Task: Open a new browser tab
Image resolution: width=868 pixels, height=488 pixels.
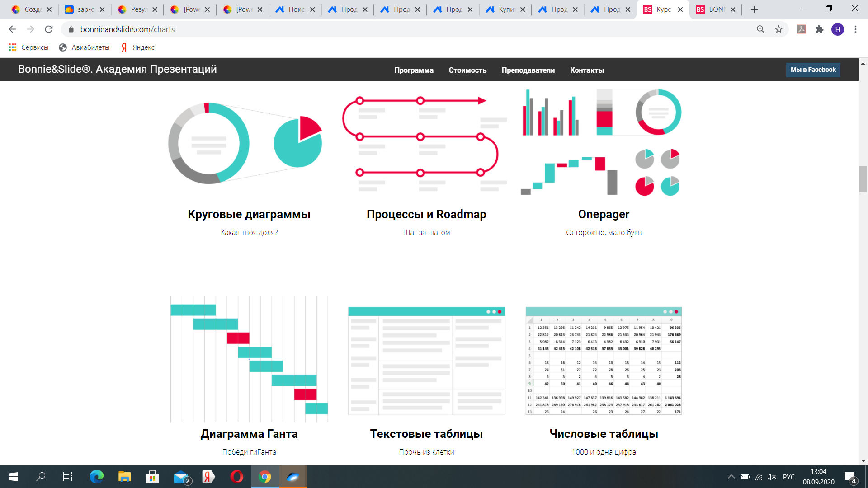Action: [754, 9]
